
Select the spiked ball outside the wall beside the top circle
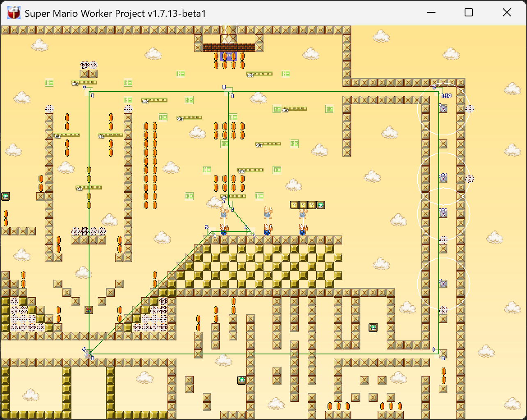[x=470, y=108]
